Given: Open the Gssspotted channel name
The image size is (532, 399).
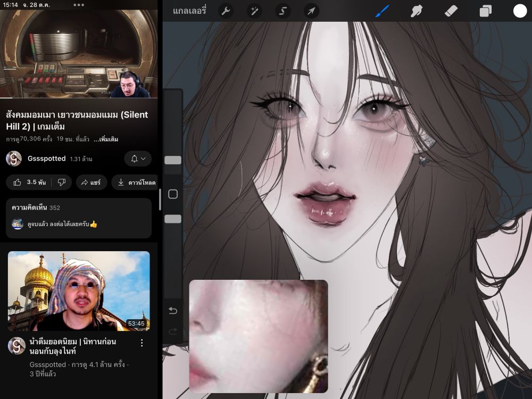Looking at the screenshot, I should click(46, 159).
